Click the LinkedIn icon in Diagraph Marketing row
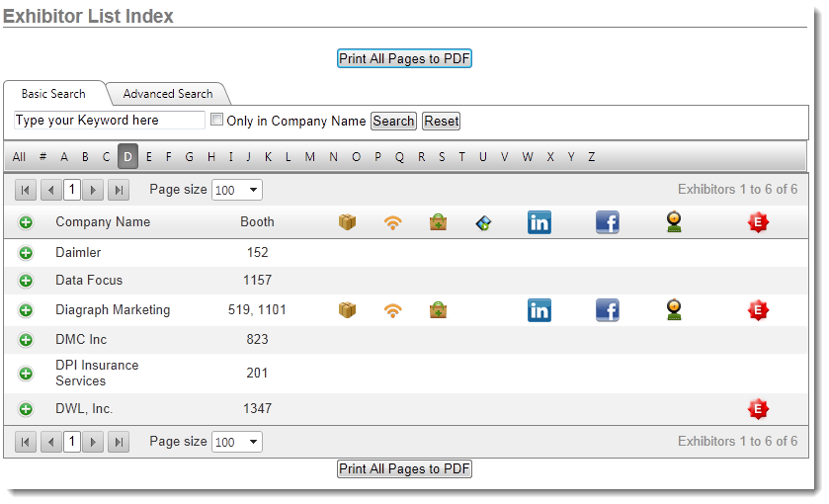This screenshot has width=829, height=504. pyautogui.click(x=539, y=310)
